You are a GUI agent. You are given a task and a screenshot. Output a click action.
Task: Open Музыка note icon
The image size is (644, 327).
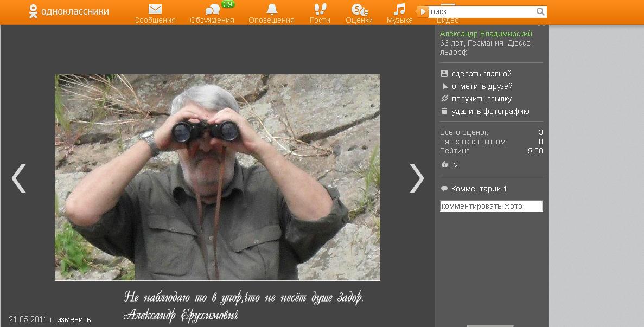tap(399, 9)
